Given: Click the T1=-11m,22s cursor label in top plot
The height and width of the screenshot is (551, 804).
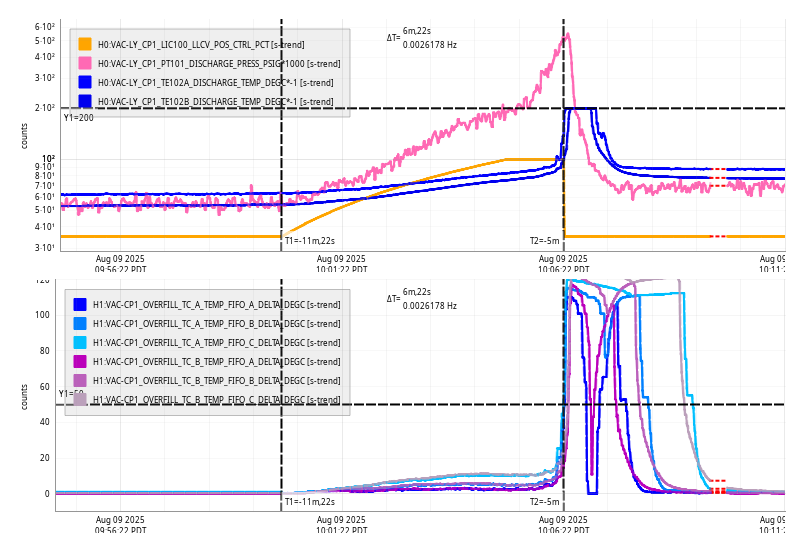Looking at the screenshot, I should [309, 241].
